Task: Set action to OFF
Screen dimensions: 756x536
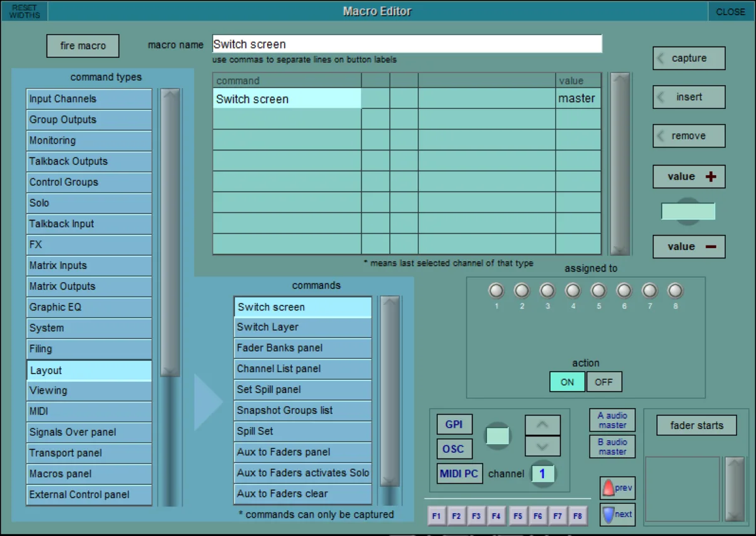Action: [604, 382]
